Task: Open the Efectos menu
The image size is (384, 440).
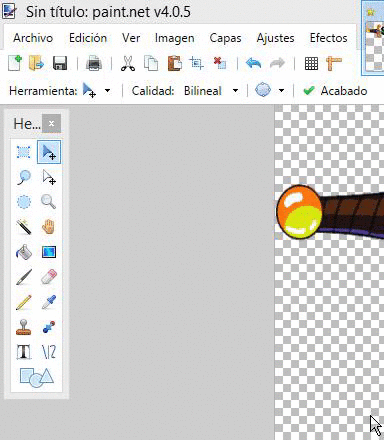Action: click(328, 38)
